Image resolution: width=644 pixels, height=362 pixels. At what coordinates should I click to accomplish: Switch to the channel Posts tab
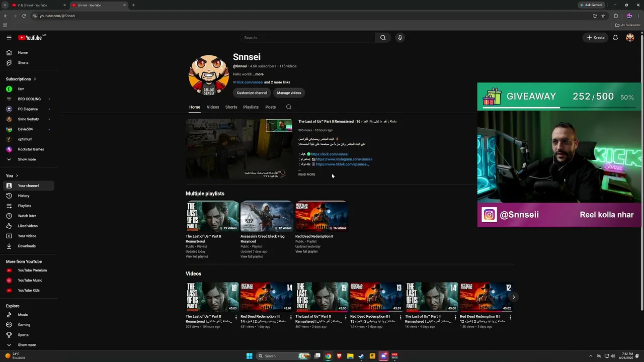(x=271, y=107)
